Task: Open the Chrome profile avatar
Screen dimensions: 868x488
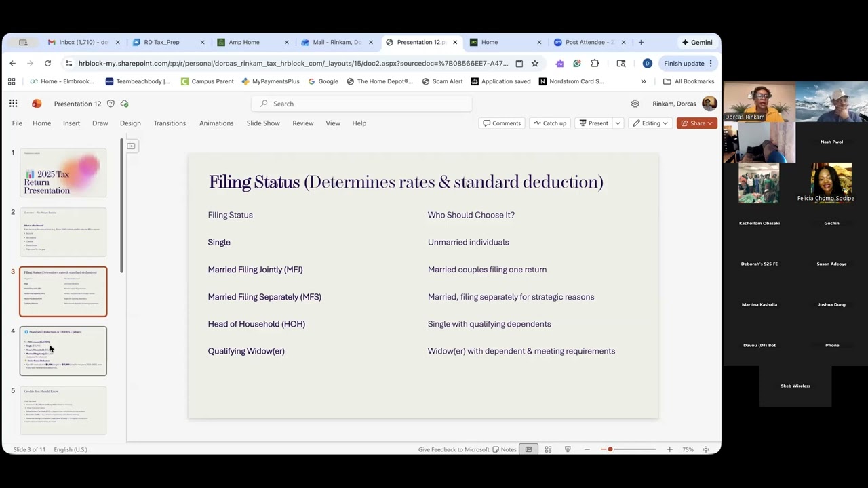Action: tap(647, 63)
